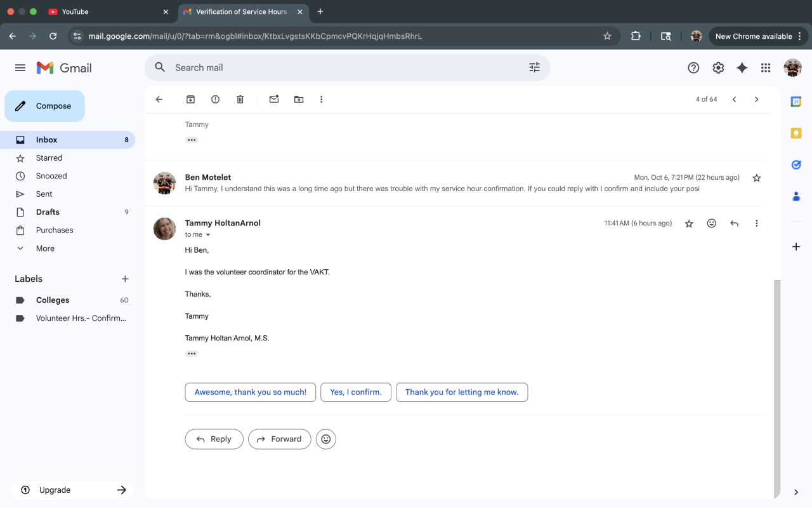Show trimmed content under Tammy's signature

pos(192,354)
